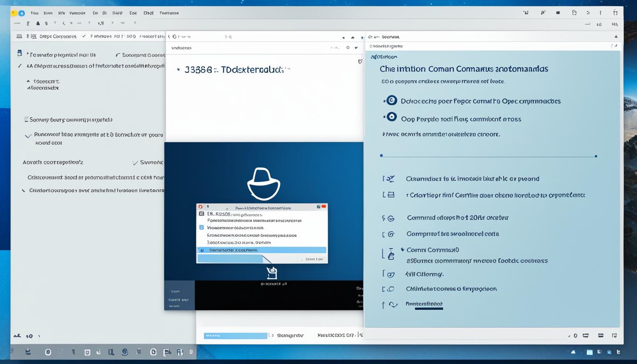Click the eye icon near 'Cttormy' list item
The image size is (637, 364).
[x=391, y=274]
